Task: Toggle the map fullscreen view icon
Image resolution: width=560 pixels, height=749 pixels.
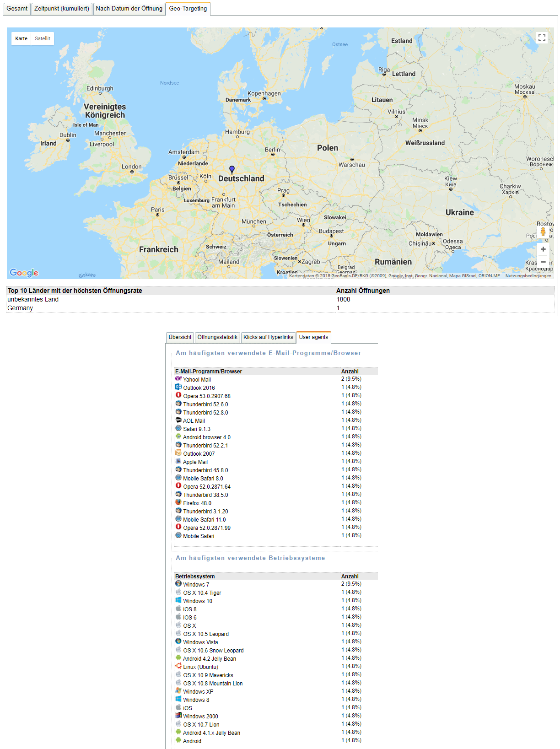Action: coord(542,38)
